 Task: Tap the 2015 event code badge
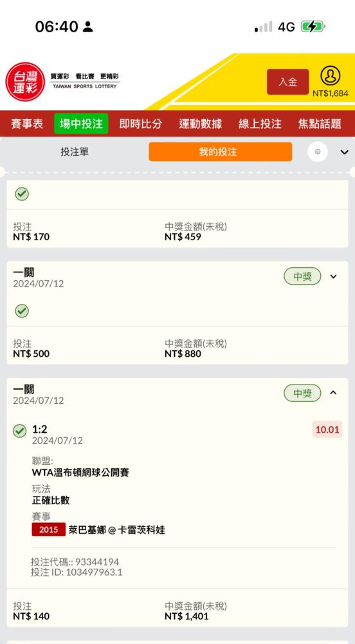(49, 529)
